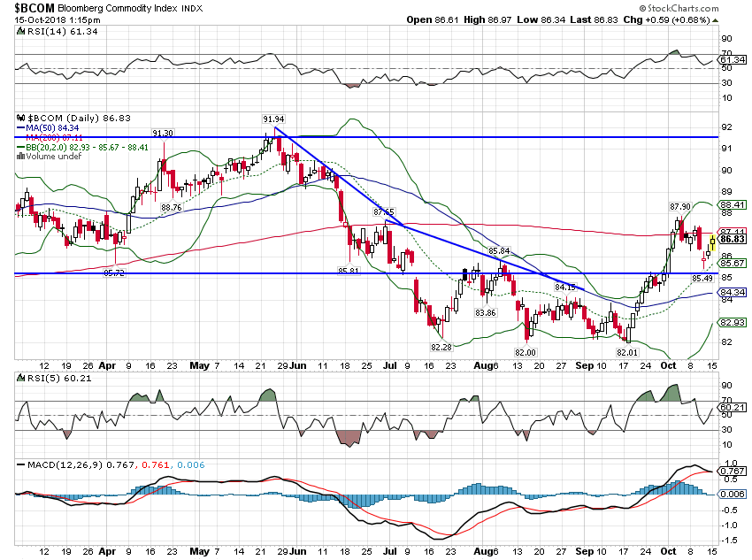Click the Open 86.61 value in header
This screenshot has height=560, width=752.
coord(432,19)
